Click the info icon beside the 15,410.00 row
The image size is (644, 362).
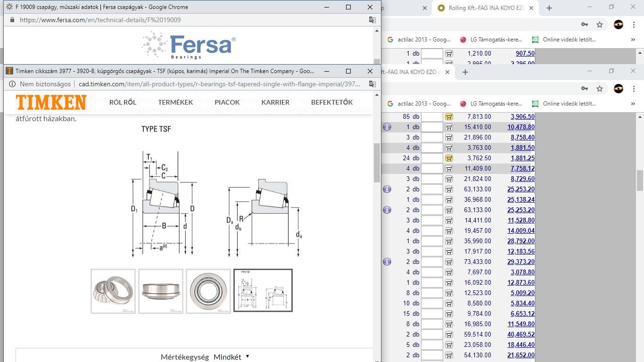[387, 127]
